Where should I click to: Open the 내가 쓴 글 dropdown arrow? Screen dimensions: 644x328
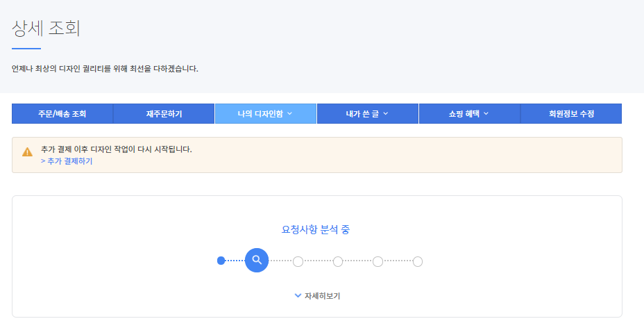(x=385, y=113)
